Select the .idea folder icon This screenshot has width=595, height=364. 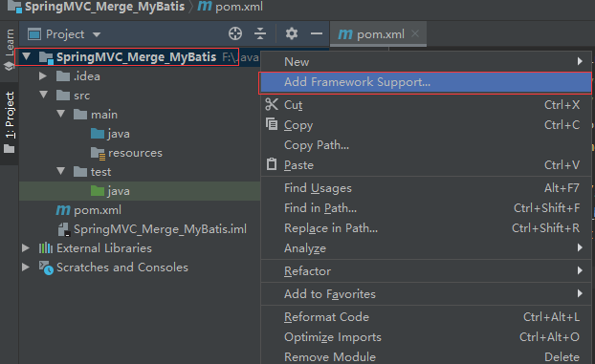coord(63,76)
